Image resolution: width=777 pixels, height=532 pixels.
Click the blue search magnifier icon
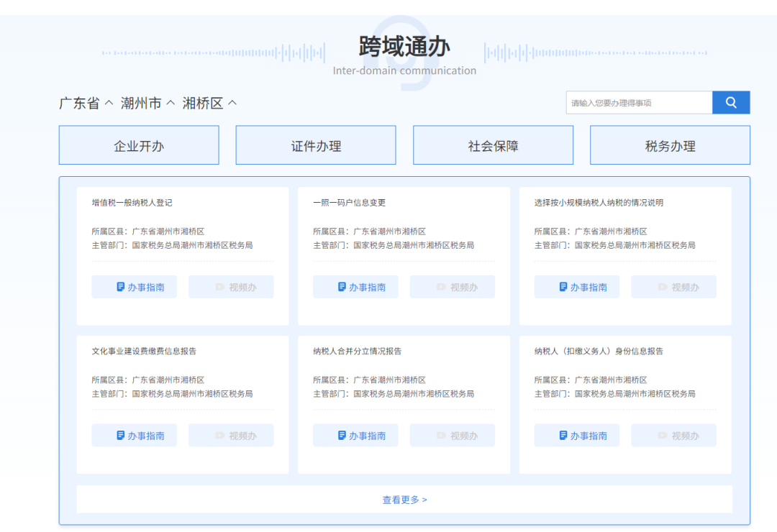pyautogui.click(x=731, y=102)
